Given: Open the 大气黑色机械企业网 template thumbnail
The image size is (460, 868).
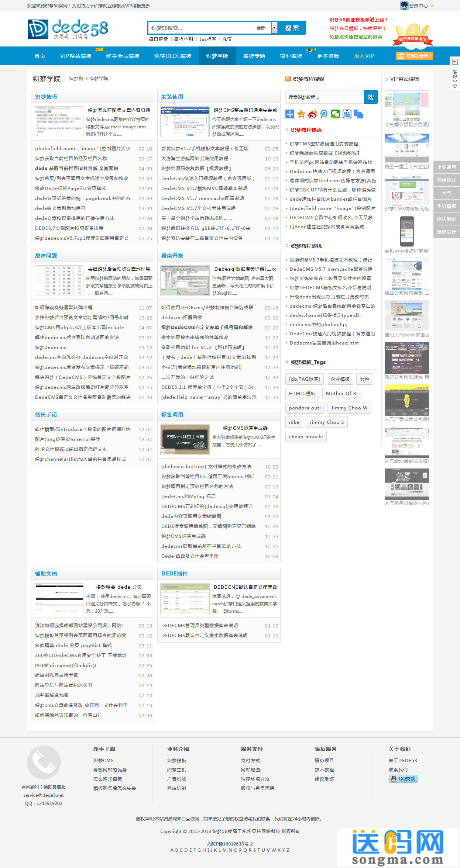Looking at the screenshot, I should click(407, 484).
